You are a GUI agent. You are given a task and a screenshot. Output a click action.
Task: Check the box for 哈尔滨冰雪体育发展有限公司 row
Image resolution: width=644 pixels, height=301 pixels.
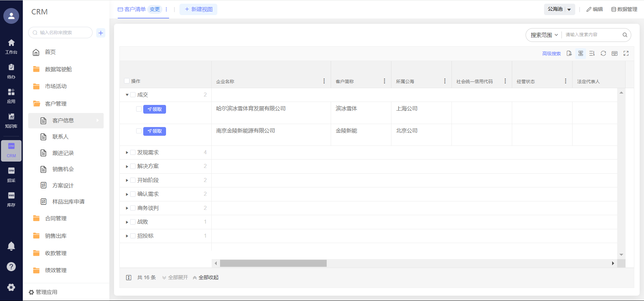pos(139,109)
